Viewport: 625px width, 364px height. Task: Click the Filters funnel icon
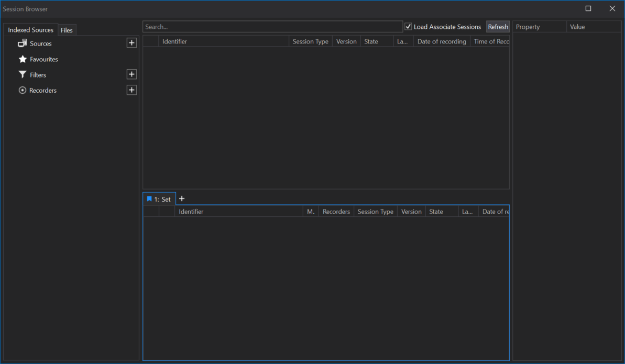[23, 75]
